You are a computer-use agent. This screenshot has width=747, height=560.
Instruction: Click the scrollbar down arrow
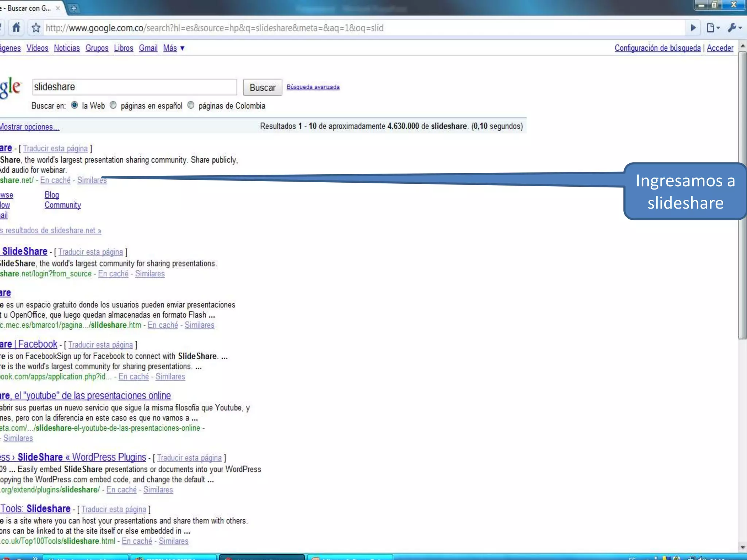(x=743, y=547)
